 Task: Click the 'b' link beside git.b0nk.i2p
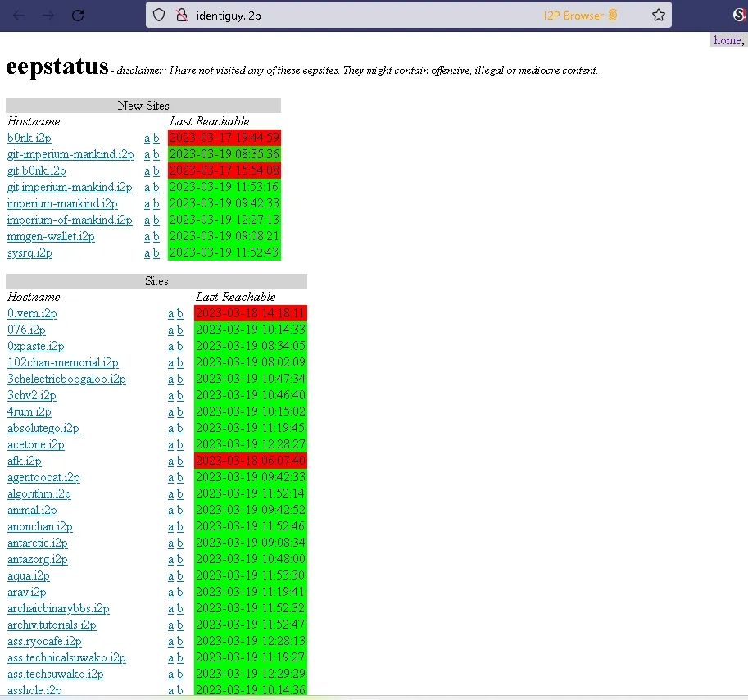(156, 170)
